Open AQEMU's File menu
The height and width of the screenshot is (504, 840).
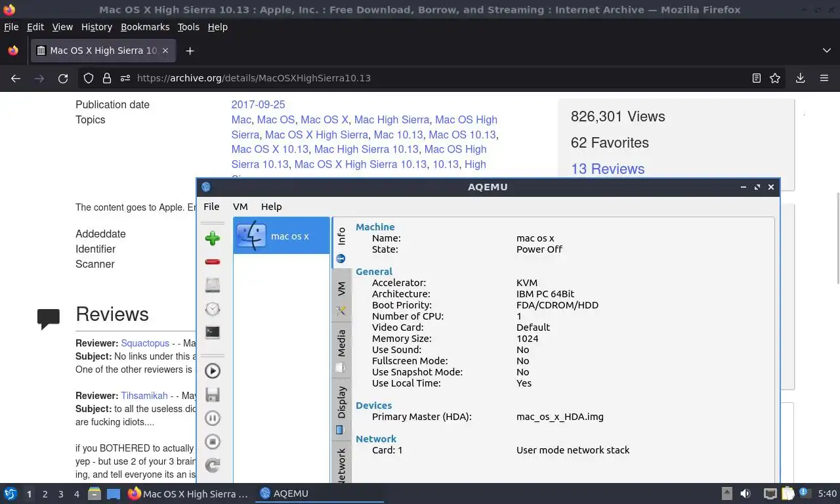click(x=211, y=206)
